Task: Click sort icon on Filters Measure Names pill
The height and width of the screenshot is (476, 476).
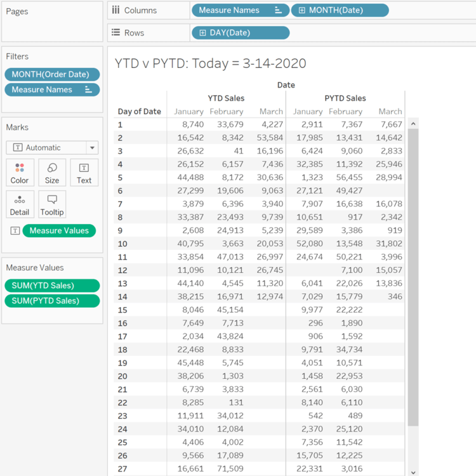Action: point(88,89)
